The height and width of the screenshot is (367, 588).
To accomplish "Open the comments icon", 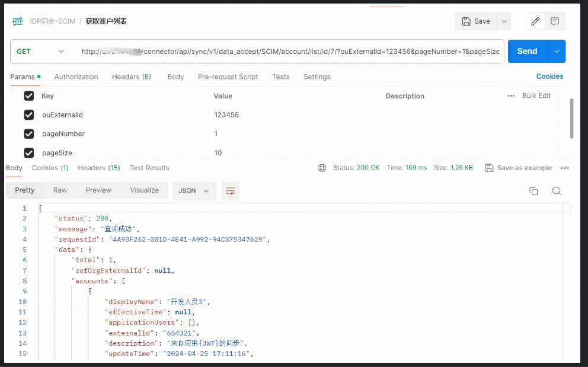I will pos(555,21).
